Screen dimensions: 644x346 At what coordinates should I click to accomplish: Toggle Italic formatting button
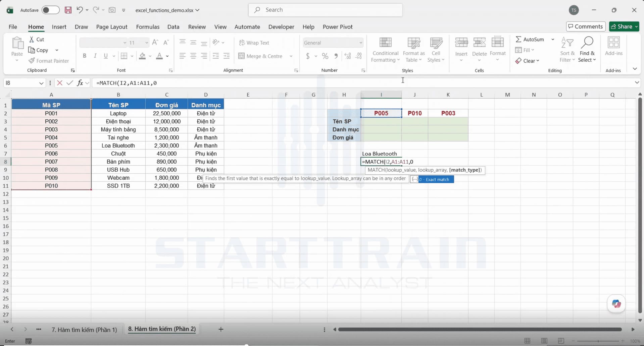click(x=95, y=56)
